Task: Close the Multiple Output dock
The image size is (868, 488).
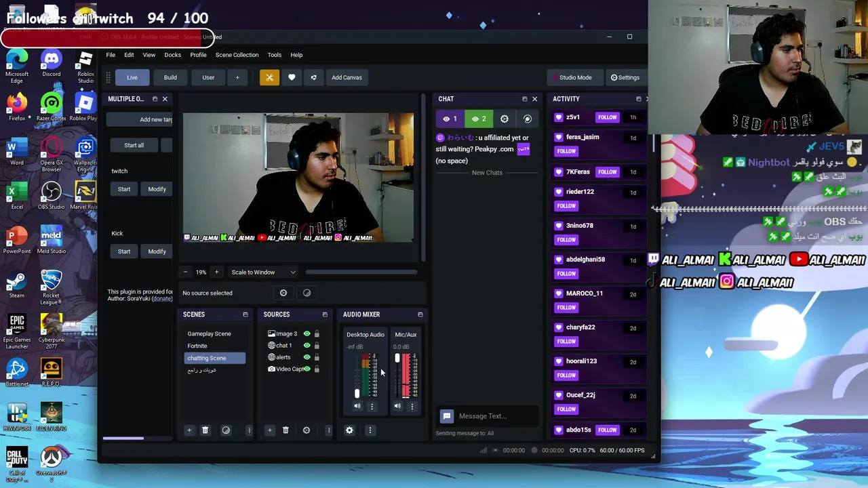Action: pyautogui.click(x=165, y=99)
